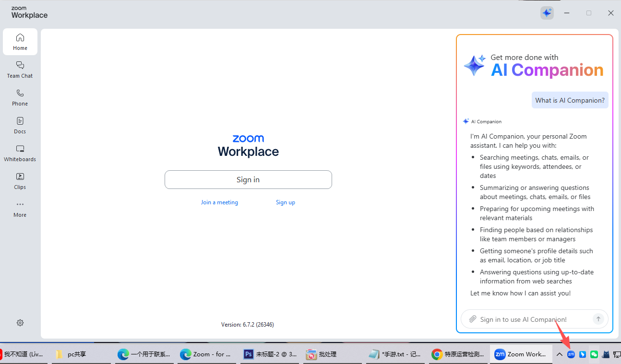Screen dimensions: 621x364
Task: Click the Join a meeting link
Action: 219,202
